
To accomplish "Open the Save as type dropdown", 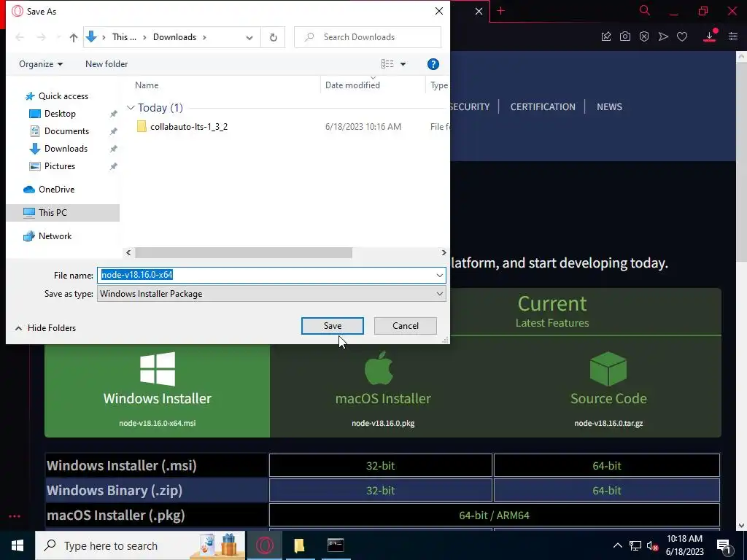I will (x=271, y=294).
